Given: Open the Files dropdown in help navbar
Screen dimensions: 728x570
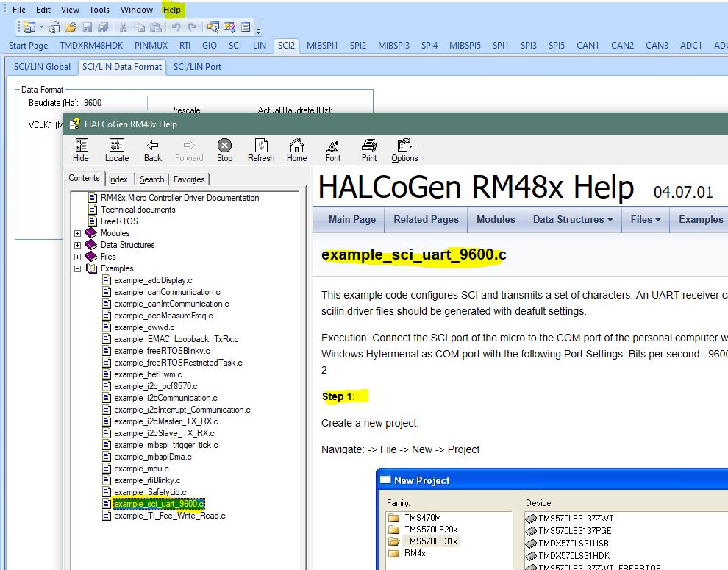Looking at the screenshot, I should (x=646, y=219).
